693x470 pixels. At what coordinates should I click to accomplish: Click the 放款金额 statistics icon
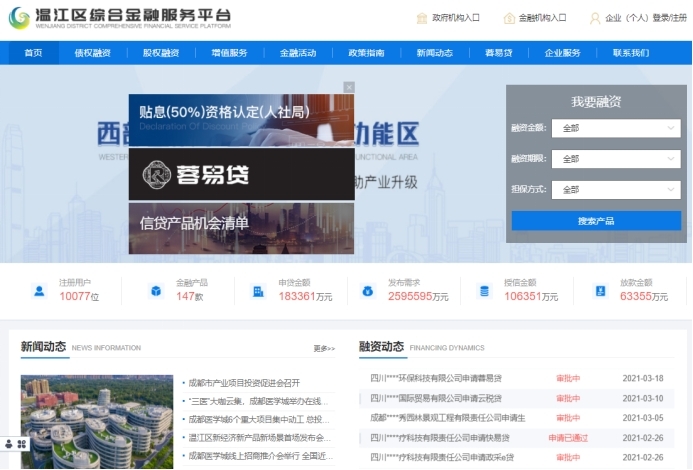600,291
